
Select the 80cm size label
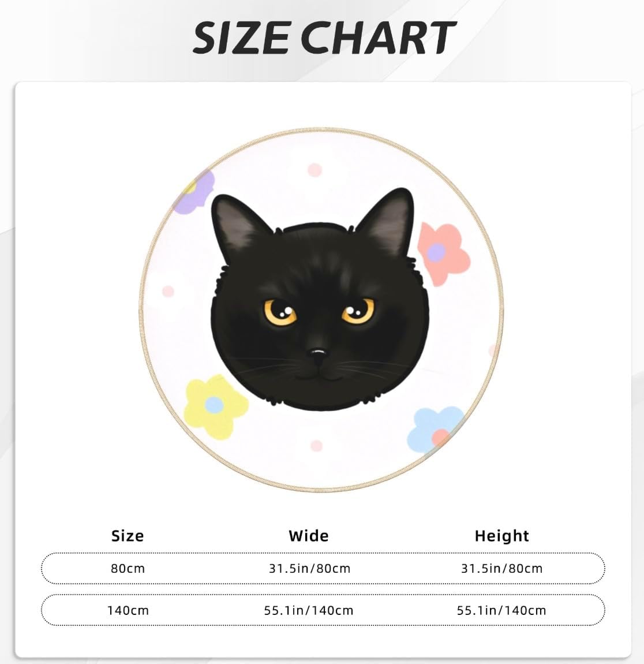pyautogui.click(x=128, y=568)
